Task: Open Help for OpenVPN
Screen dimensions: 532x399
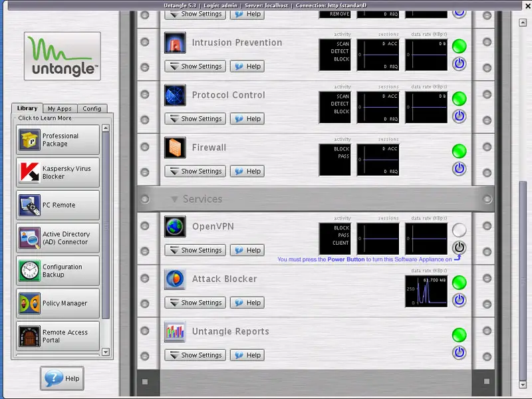Action: [247, 250]
